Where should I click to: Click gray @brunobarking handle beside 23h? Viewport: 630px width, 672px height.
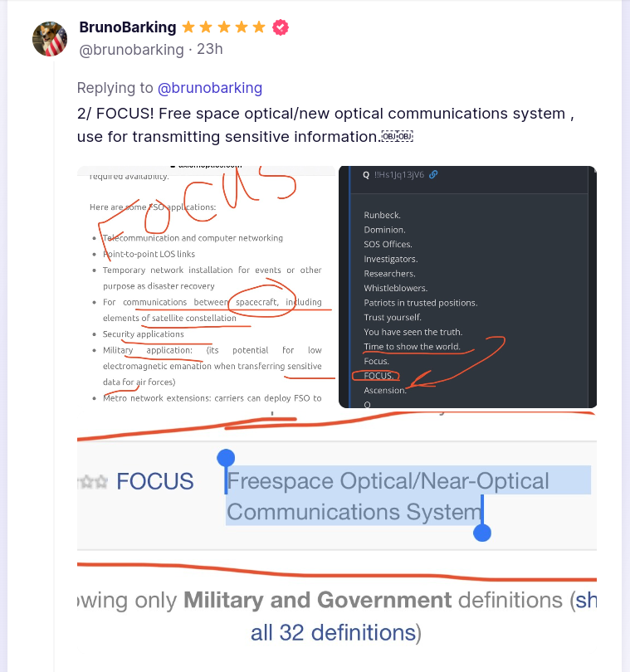[131, 50]
